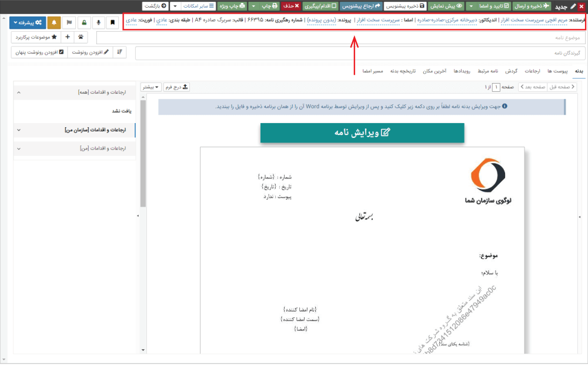Click فوریت value عادی
Image resolution: width=588 pixels, height=368 pixels.
(x=131, y=20)
